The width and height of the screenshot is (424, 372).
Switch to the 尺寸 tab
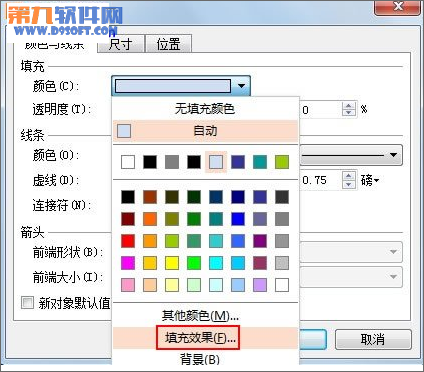(x=121, y=44)
